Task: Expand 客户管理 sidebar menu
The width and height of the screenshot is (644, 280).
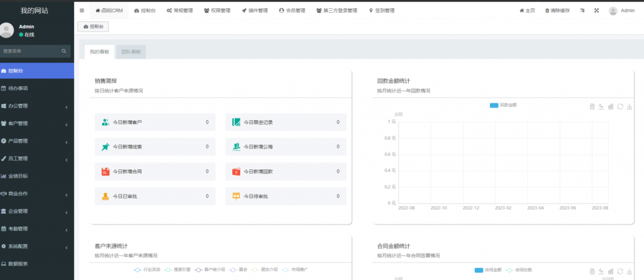Action: tap(36, 123)
